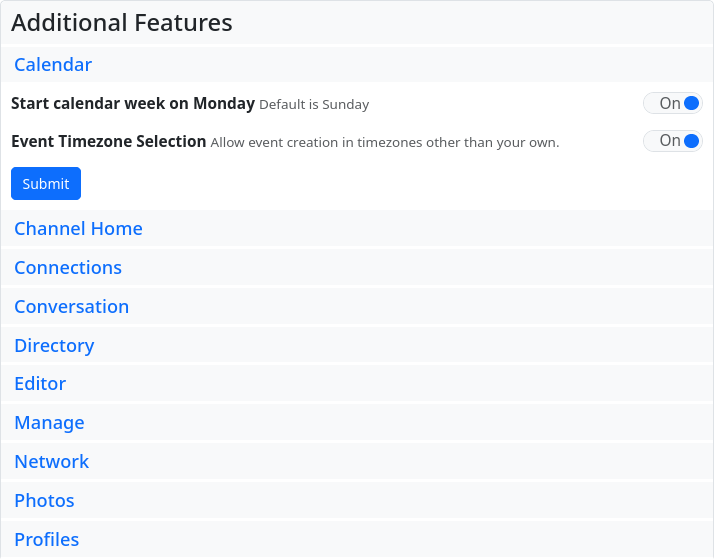This screenshot has height=560, width=714.
Task: Click the "Event Timezone Selection" label text
Action: pyautogui.click(x=108, y=142)
